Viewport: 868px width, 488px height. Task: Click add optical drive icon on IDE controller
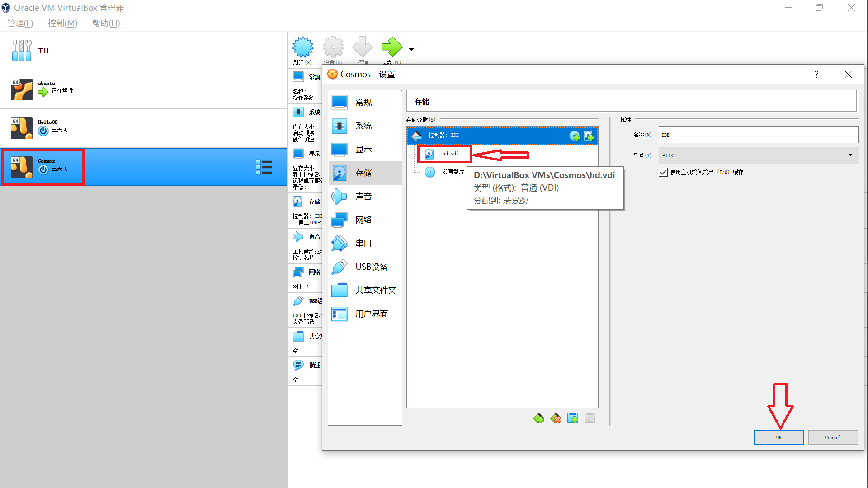(x=574, y=136)
